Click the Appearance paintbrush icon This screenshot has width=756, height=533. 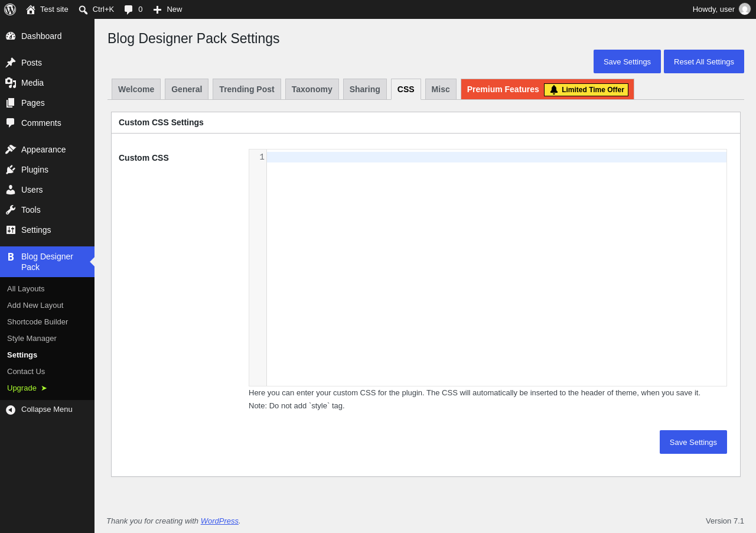11,149
